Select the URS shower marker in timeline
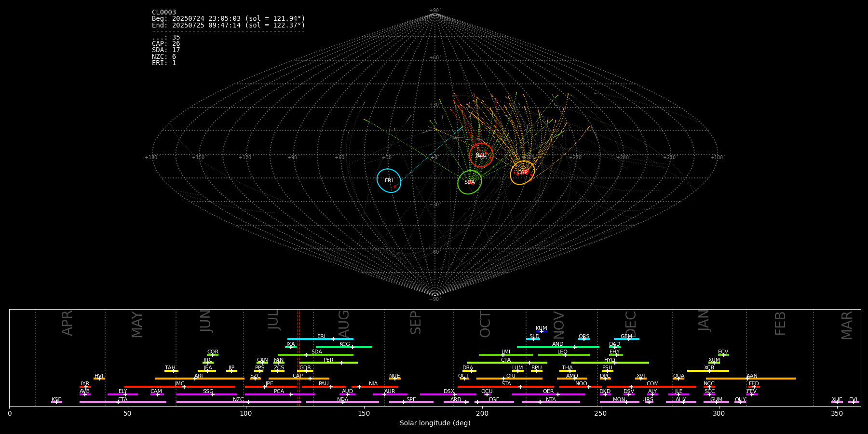Screen dimensions: 868x434 [649, 402]
